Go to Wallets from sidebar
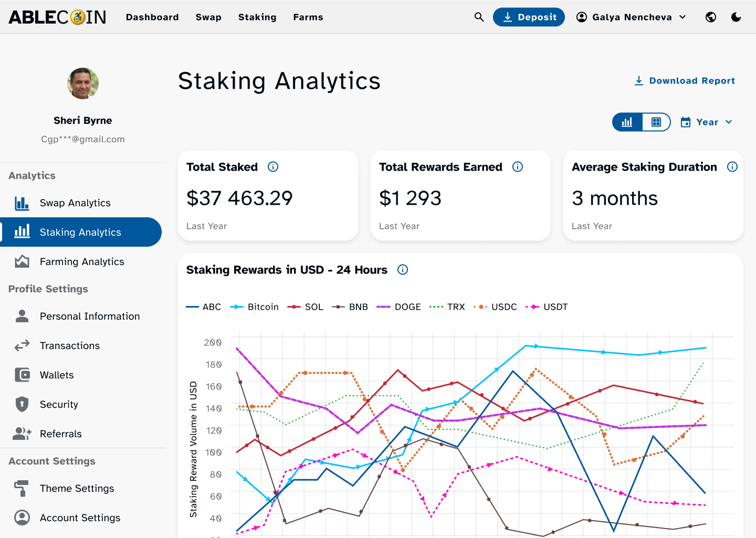The image size is (756, 538). pyautogui.click(x=57, y=375)
